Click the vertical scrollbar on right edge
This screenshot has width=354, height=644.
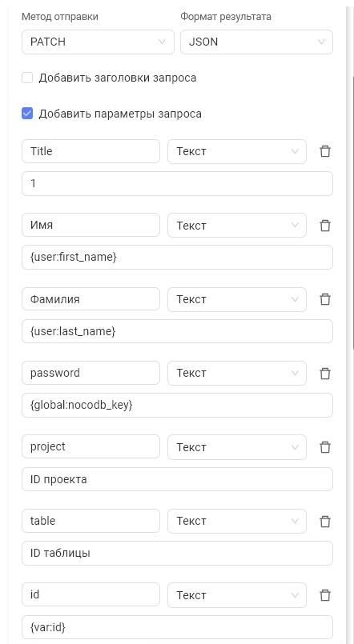coord(352,211)
